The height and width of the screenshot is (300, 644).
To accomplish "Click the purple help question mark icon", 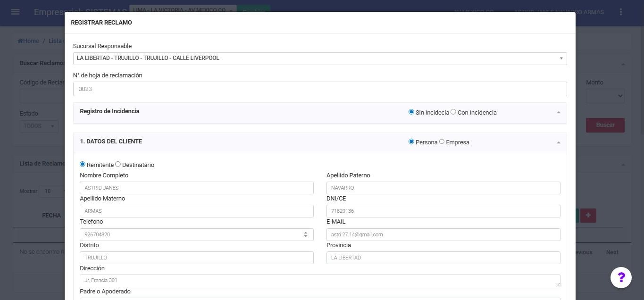I will [621, 277].
